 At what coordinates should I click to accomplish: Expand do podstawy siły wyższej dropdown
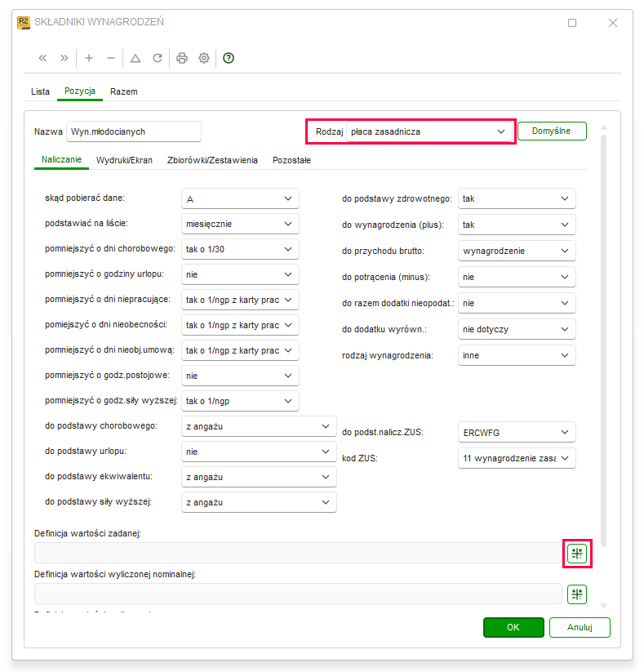pos(259,502)
